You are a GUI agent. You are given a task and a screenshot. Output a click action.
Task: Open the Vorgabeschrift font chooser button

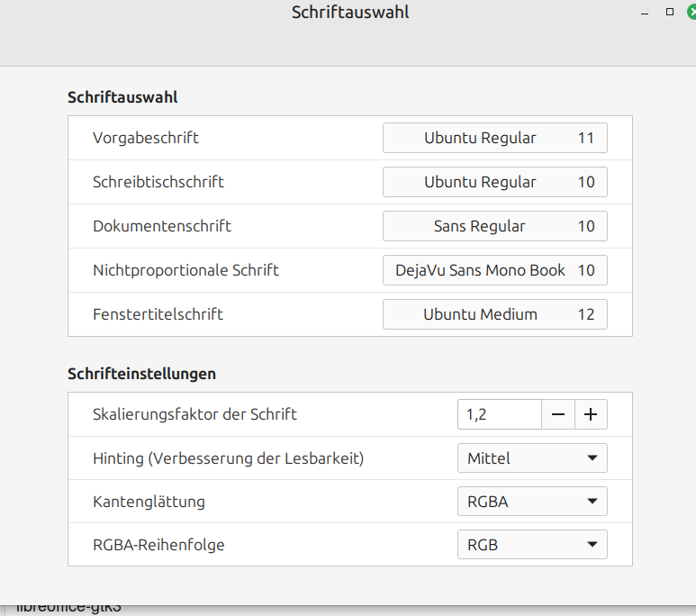pos(494,139)
